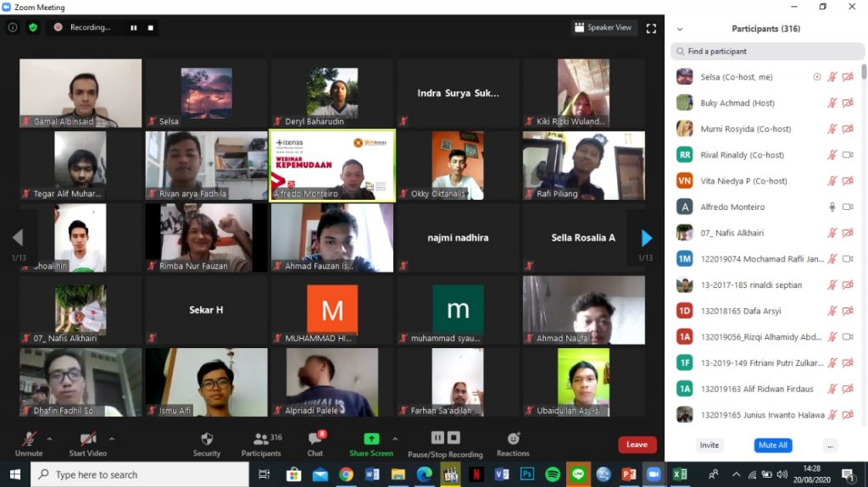868x487 pixels.
Task: Click the Leave button
Action: click(x=637, y=445)
